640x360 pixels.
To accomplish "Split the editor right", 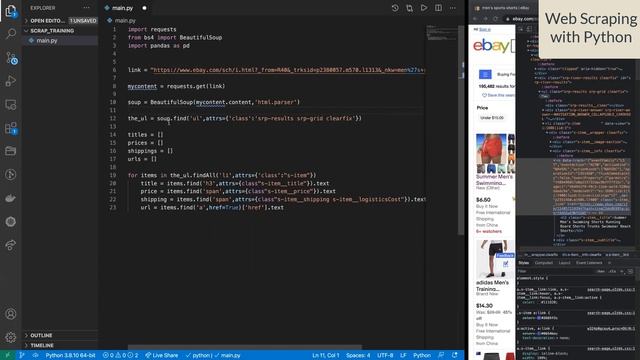I will (438, 8).
